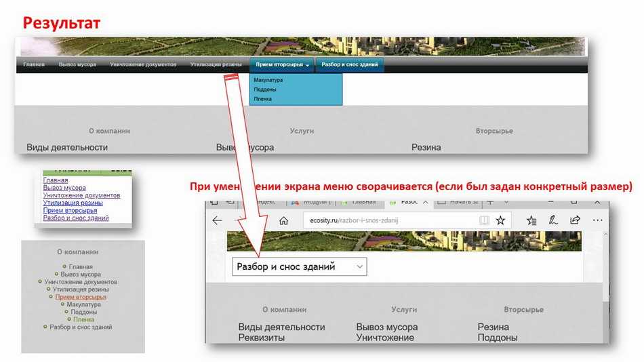Click the reading view book icon
The height and width of the screenshot is (362, 644).
click(x=484, y=220)
